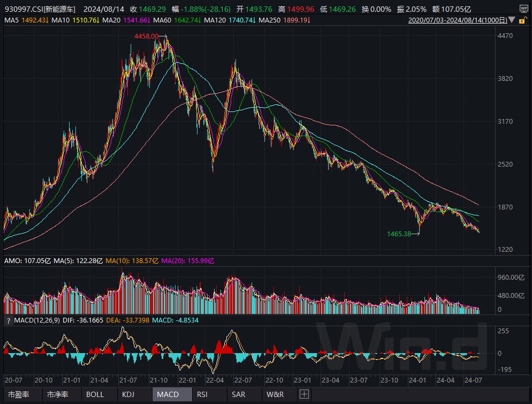The width and height of the screenshot is (532, 404).
Task: Click the MA5 1492.43 label
Action: [26, 20]
